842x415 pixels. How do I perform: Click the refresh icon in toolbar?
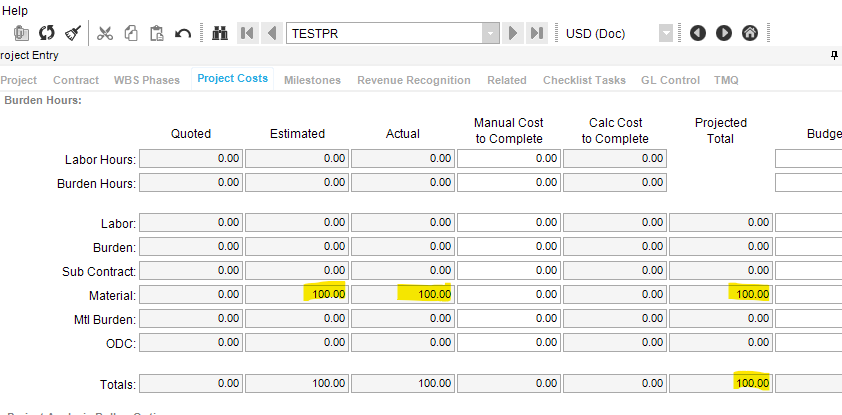pos(47,33)
